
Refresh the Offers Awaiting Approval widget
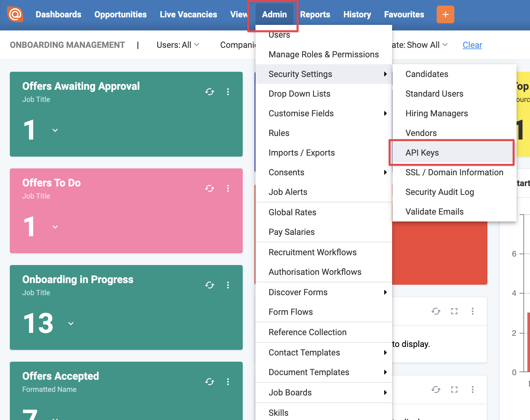click(x=210, y=92)
